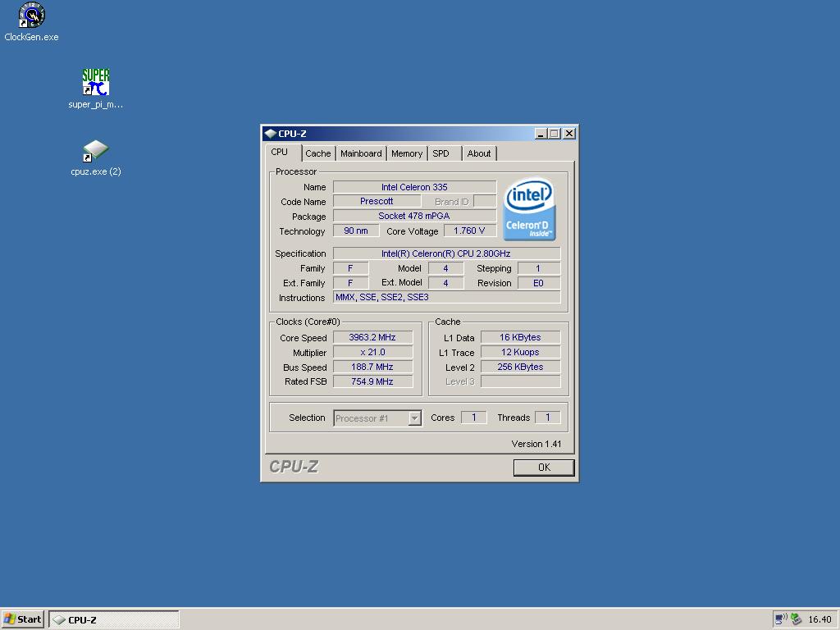840x630 pixels.
Task: Click the Family value F
Action: (x=351, y=268)
